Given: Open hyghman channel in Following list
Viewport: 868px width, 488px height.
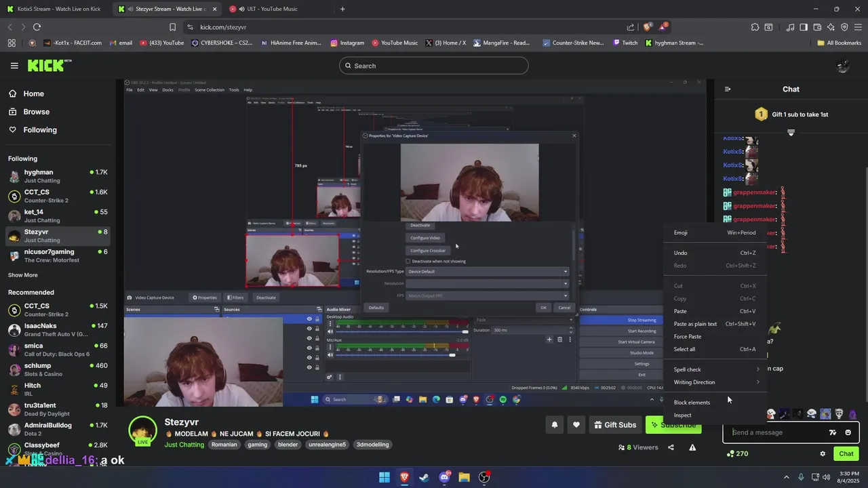Looking at the screenshot, I should [x=58, y=176].
